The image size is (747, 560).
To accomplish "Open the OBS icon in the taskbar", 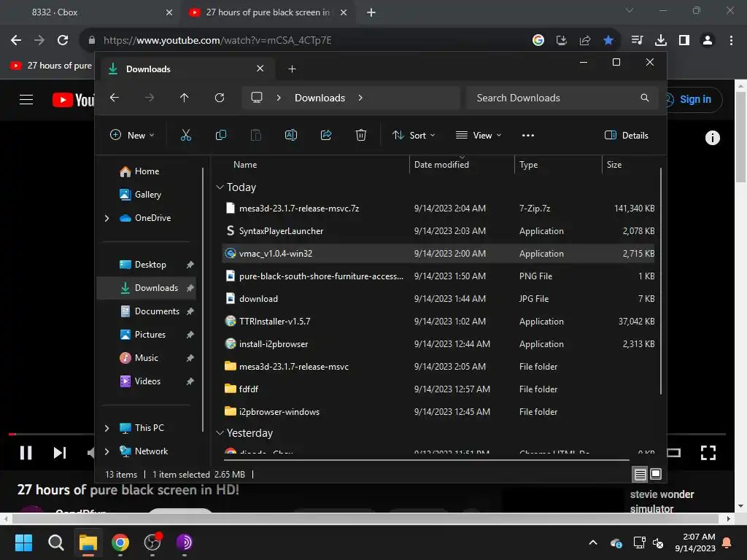I will pyautogui.click(x=152, y=542).
